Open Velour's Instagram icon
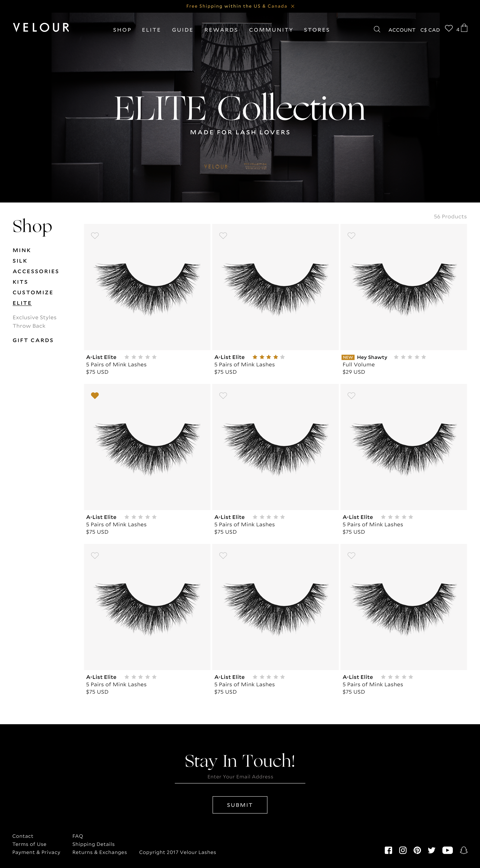 pos(403,850)
